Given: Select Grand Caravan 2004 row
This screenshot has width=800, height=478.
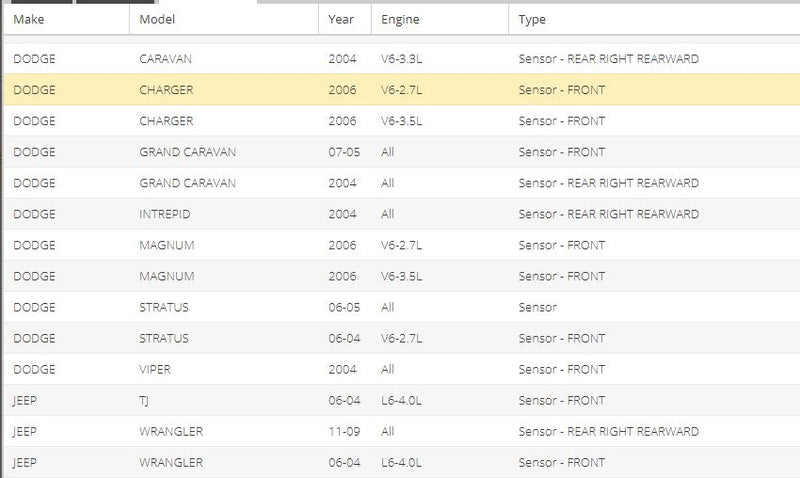Looking at the screenshot, I should (x=402, y=183).
